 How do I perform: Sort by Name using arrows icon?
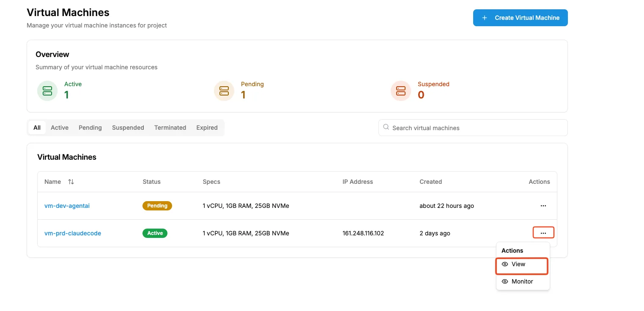71,182
